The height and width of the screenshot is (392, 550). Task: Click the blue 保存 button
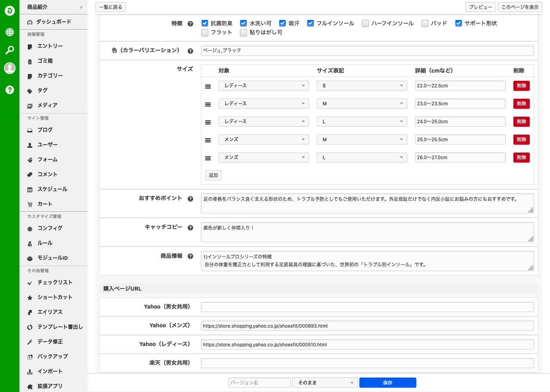coord(388,383)
